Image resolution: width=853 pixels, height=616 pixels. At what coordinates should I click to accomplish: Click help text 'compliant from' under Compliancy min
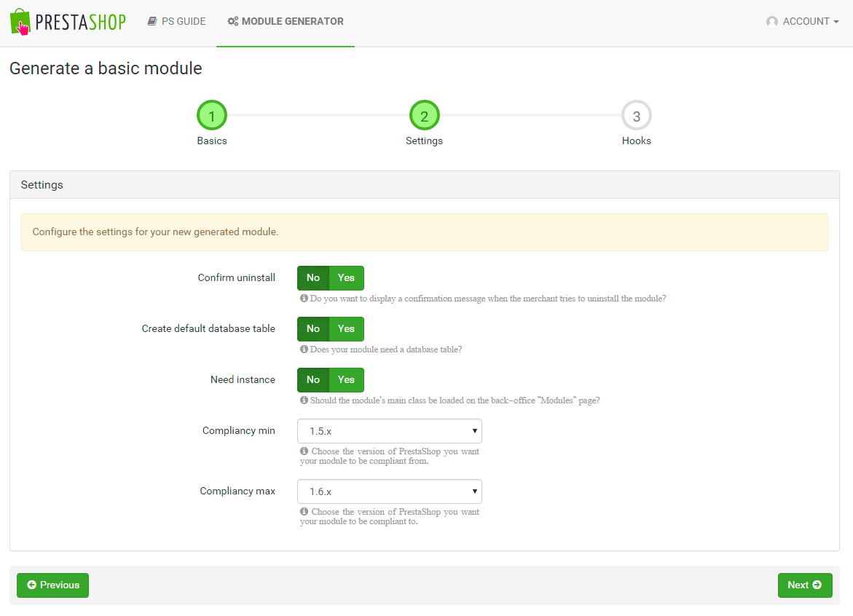pos(390,456)
